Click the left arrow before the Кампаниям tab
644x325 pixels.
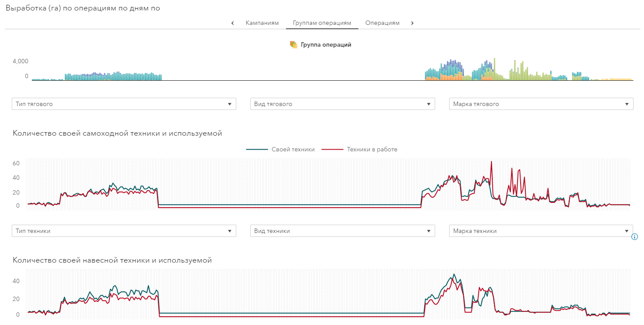(x=232, y=23)
